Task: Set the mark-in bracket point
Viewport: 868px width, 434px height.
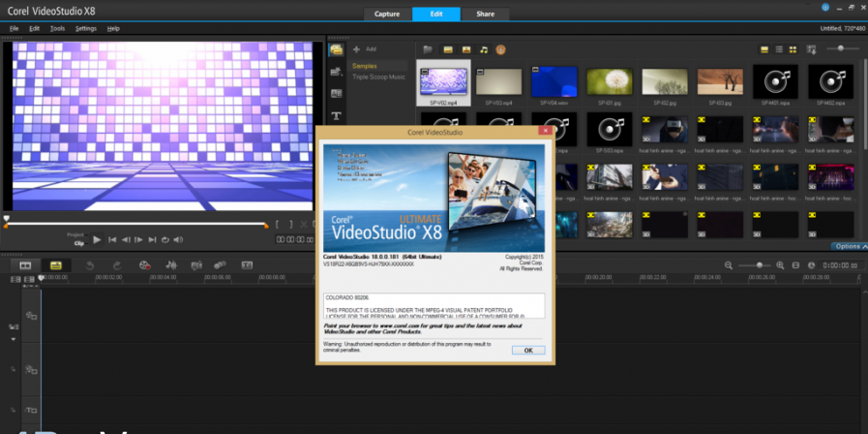Action: click(x=278, y=225)
